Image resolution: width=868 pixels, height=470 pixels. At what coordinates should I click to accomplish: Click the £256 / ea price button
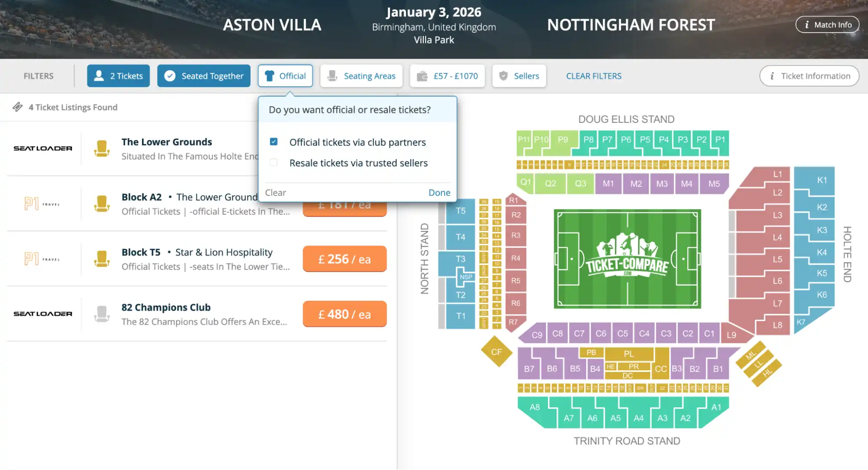click(x=344, y=259)
